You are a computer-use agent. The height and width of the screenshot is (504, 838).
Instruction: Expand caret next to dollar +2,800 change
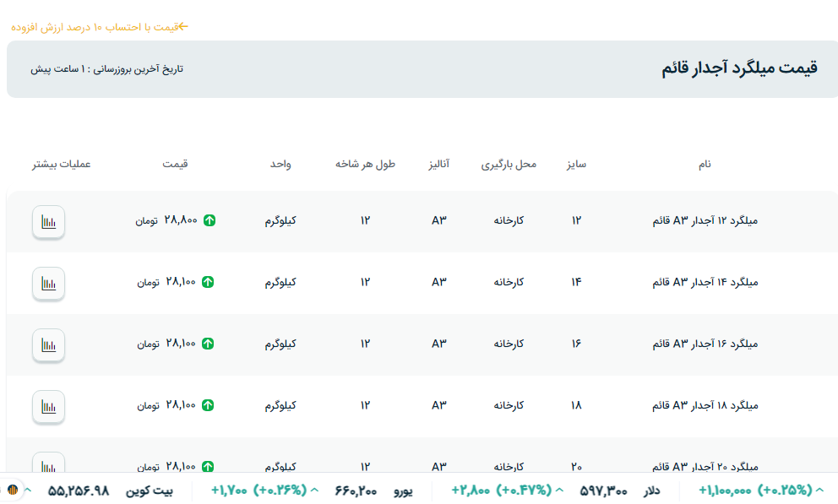coord(558,490)
